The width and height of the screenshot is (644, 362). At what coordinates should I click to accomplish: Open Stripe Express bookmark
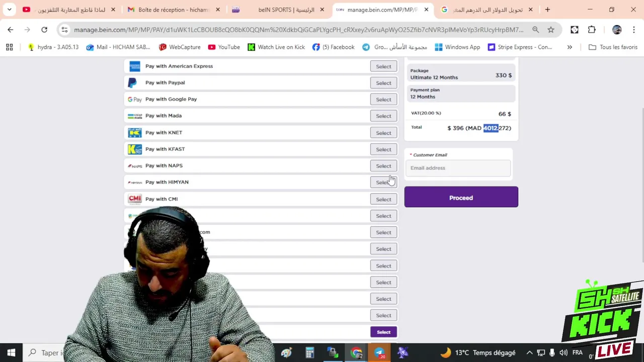(520, 47)
